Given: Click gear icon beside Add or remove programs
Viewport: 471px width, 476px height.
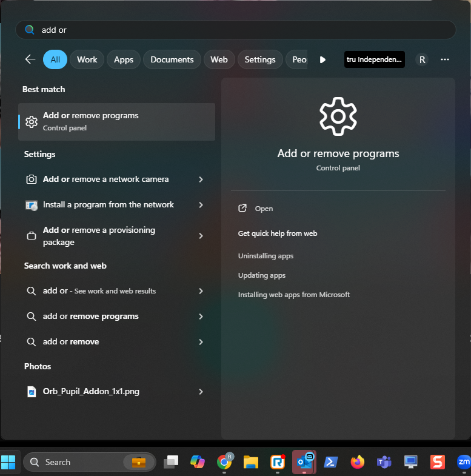Looking at the screenshot, I should tap(32, 122).
